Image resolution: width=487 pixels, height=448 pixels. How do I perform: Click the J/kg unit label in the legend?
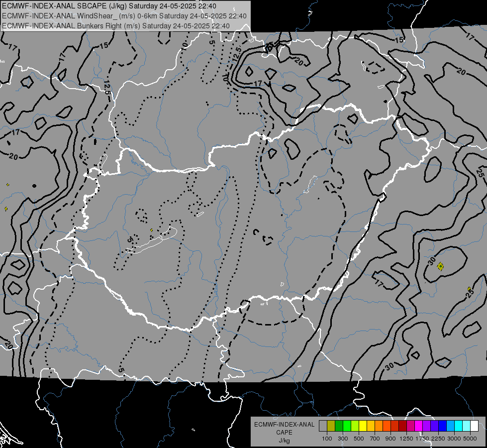click(x=284, y=441)
